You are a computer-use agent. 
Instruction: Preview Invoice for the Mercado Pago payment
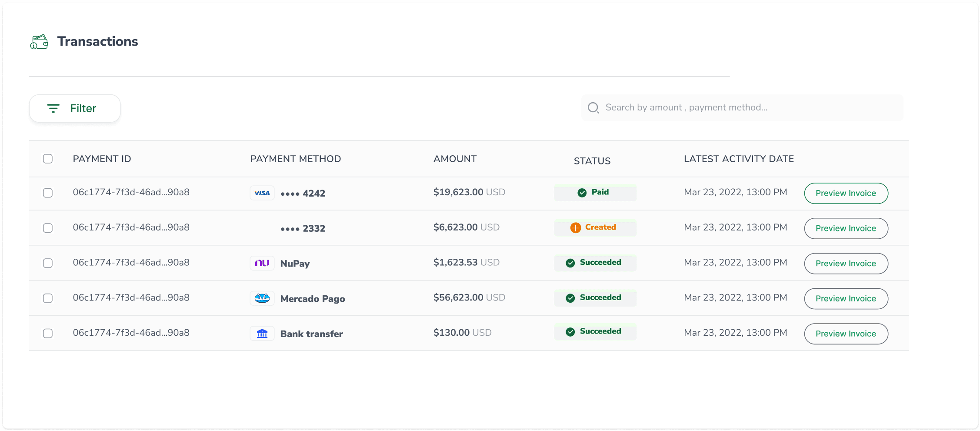pyautogui.click(x=846, y=299)
